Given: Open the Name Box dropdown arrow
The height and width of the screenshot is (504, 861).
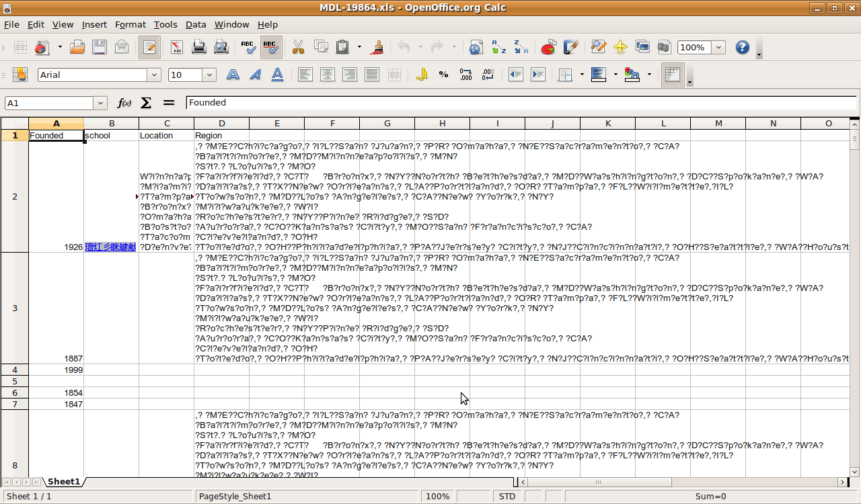Looking at the screenshot, I should [101, 103].
